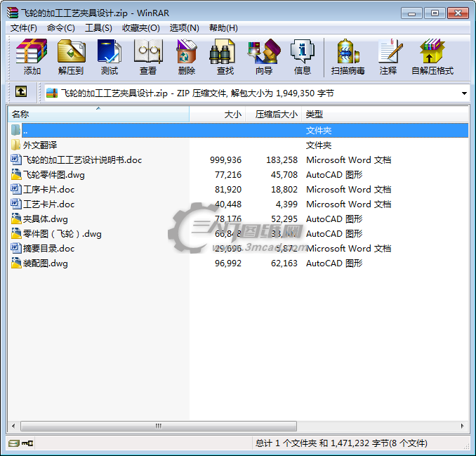Screen dimensions: 476x456
Task: Click the key password icon in status bar
Action: [x=27, y=443]
